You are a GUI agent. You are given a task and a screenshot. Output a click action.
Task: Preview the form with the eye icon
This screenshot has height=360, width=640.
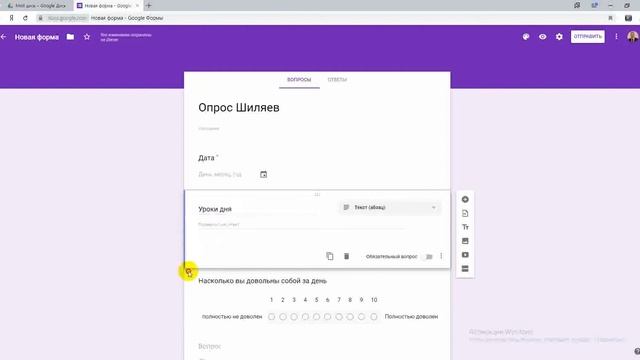tap(542, 37)
